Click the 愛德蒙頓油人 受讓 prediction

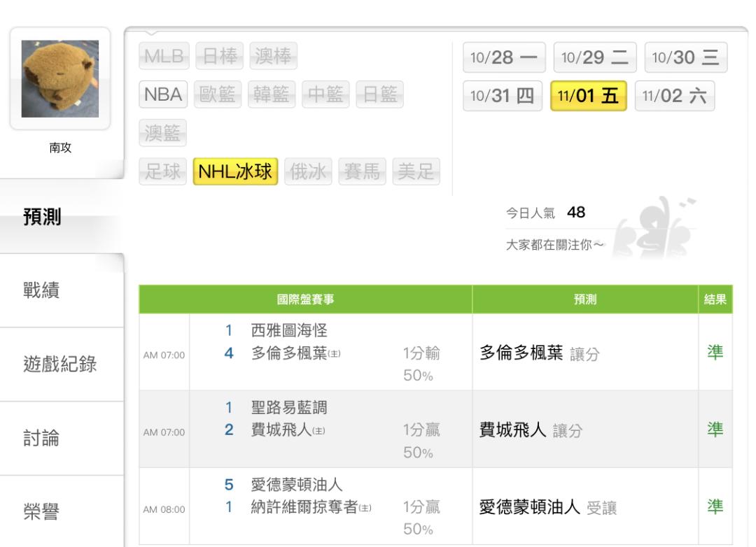pos(548,507)
